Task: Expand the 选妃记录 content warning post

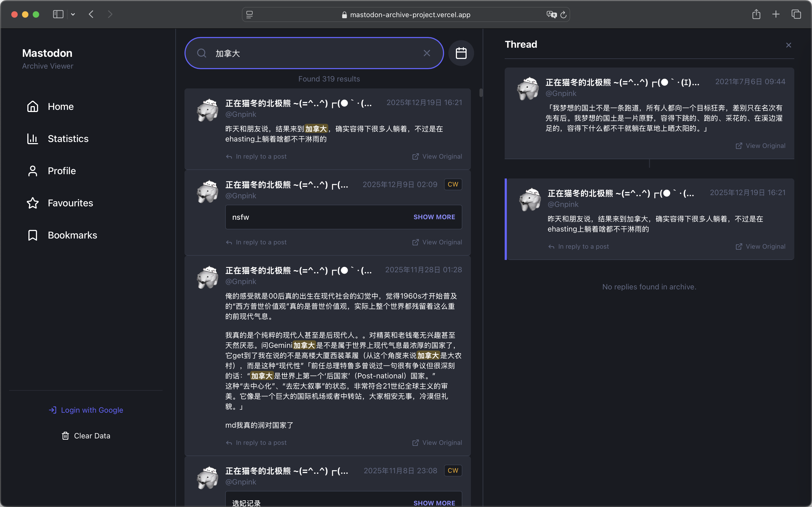Action: click(x=434, y=503)
